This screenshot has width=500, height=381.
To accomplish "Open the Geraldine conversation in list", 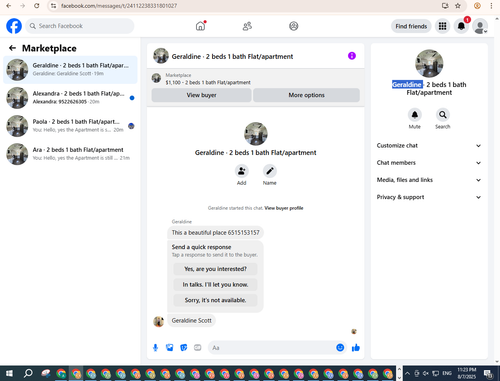I will [x=70, y=70].
